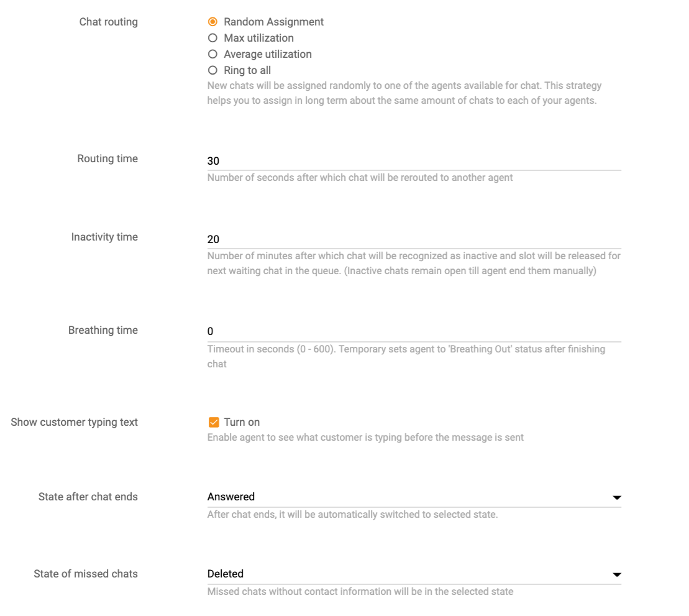
Task: Pick the Ring to all option
Action: coord(213,70)
